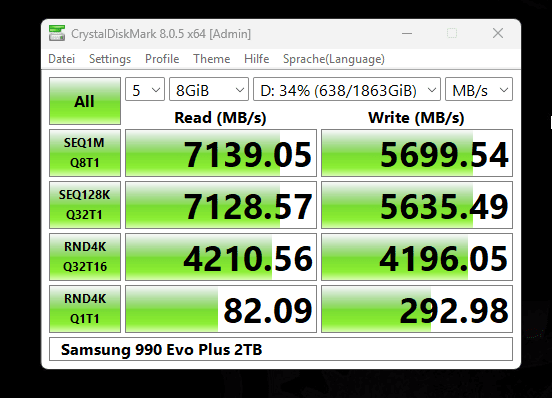Open the Hilfe menu
Image resolution: width=552 pixels, height=398 pixels.
pos(257,59)
